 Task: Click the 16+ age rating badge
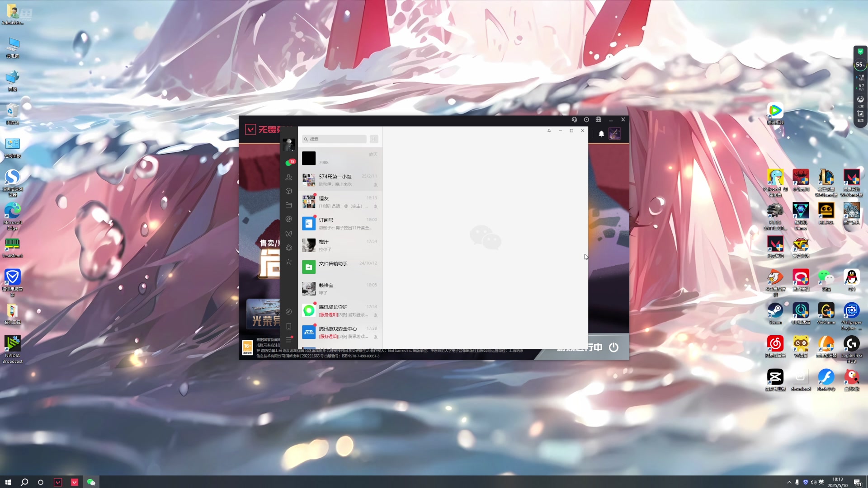click(x=247, y=347)
